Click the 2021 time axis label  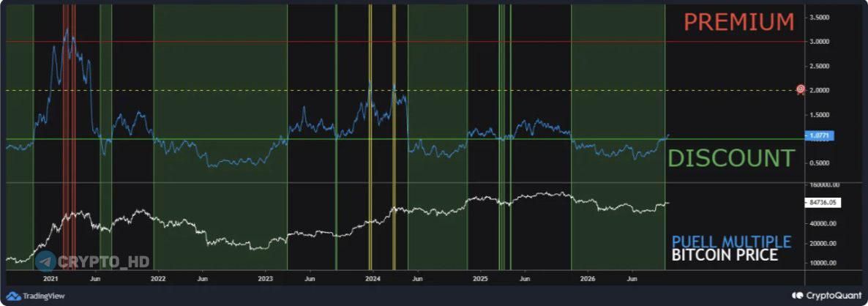tap(50, 279)
